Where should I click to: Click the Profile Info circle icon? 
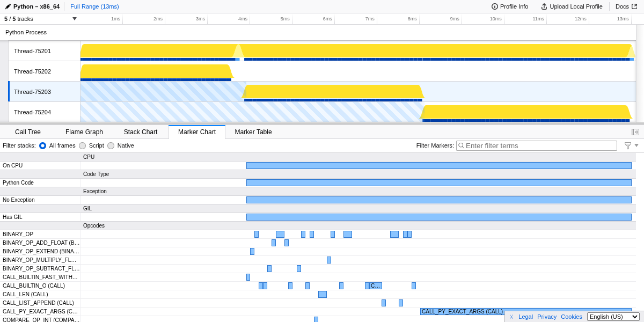(x=495, y=6)
